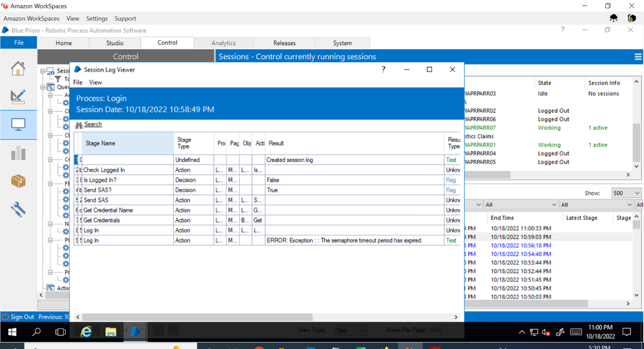This screenshot has width=644, height=349.
Task: Open the Home icon in left sidebar
Action: click(x=18, y=68)
